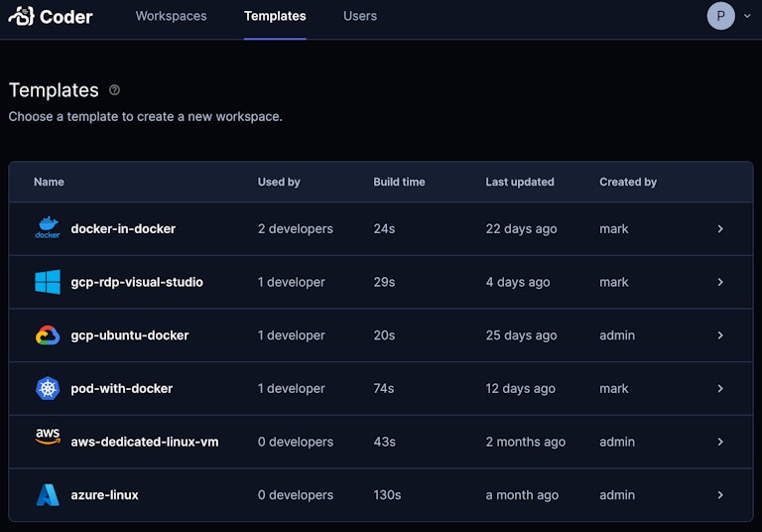Image resolution: width=762 pixels, height=532 pixels.
Task: Click the Last updated column header
Action: [520, 182]
